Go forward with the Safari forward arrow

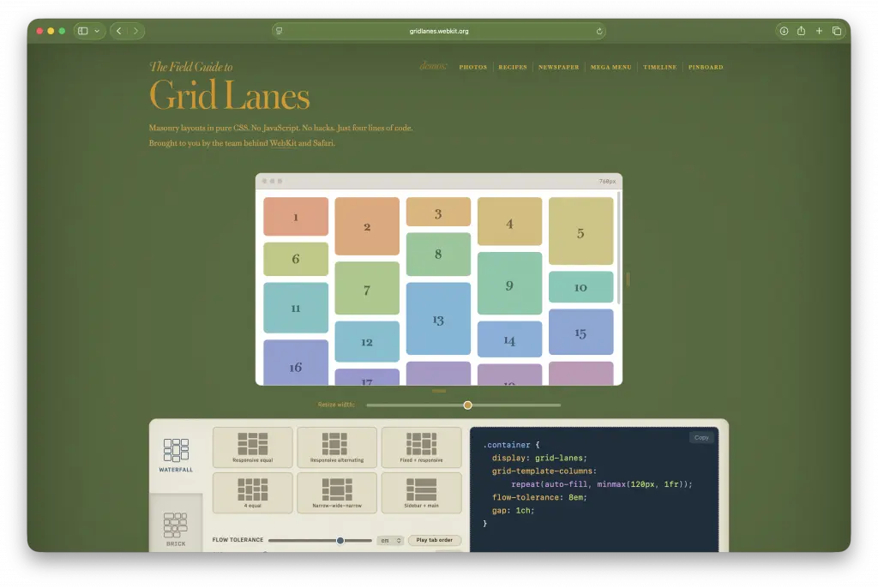(x=135, y=31)
